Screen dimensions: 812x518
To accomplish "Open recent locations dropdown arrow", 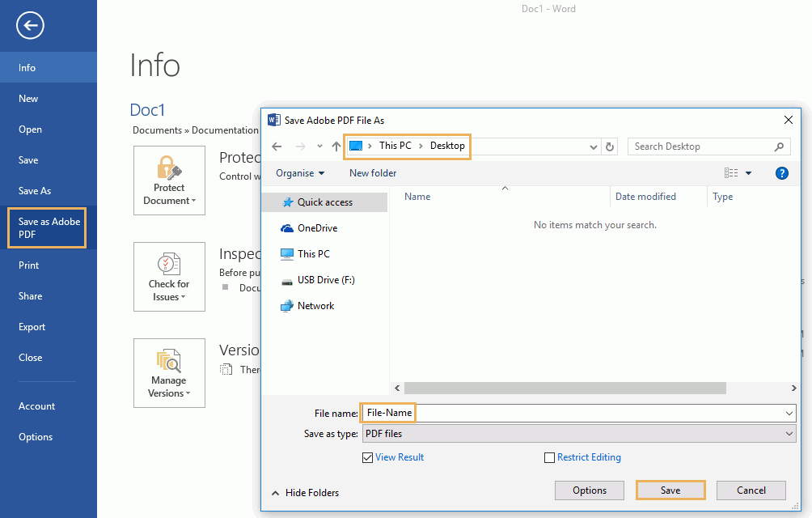I will point(319,146).
